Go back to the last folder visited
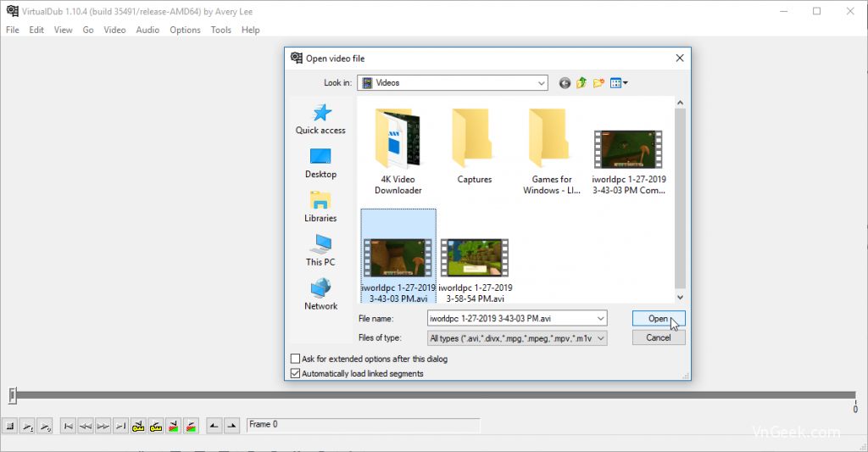868x452 pixels. 565,83
